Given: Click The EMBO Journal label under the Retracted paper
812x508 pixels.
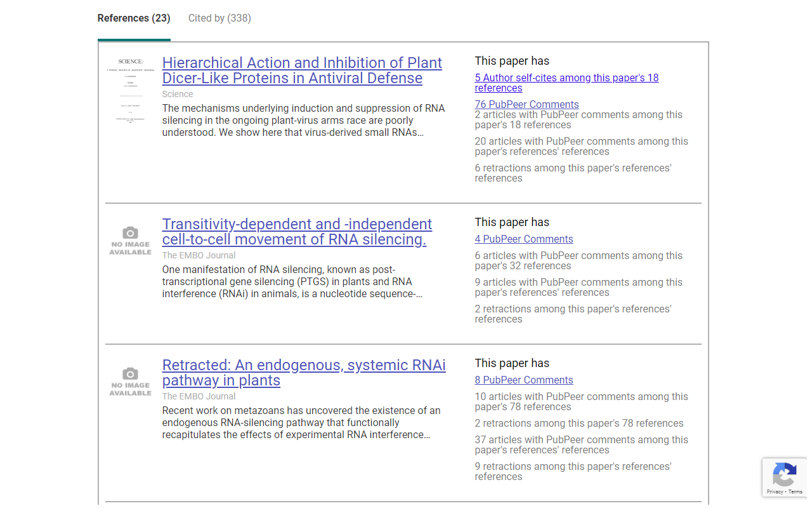Looking at the screenshot, I should [x=199, y=396].
